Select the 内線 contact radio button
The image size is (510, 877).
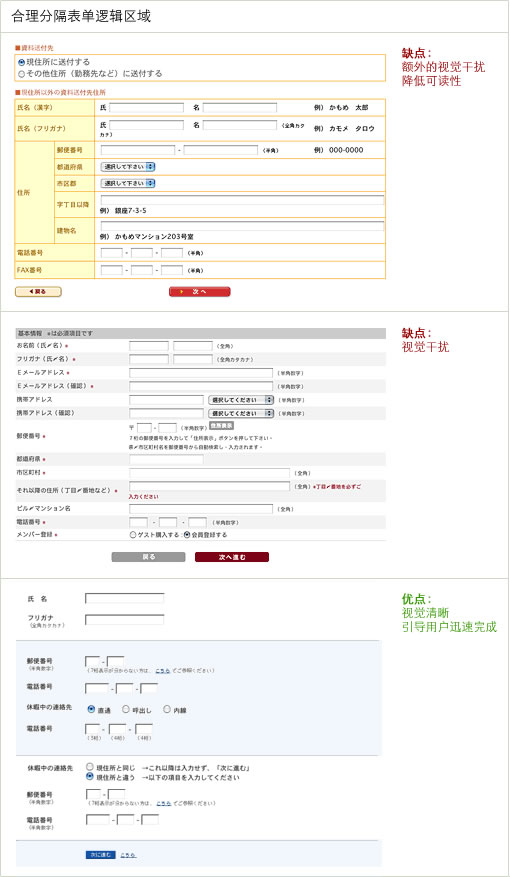pos(167,709)
